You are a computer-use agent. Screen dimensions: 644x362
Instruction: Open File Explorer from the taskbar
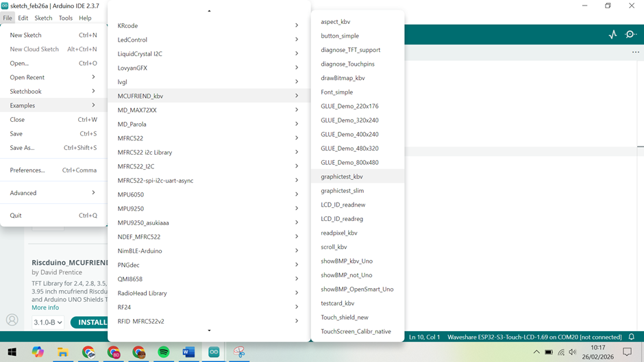tap(63, 352)
